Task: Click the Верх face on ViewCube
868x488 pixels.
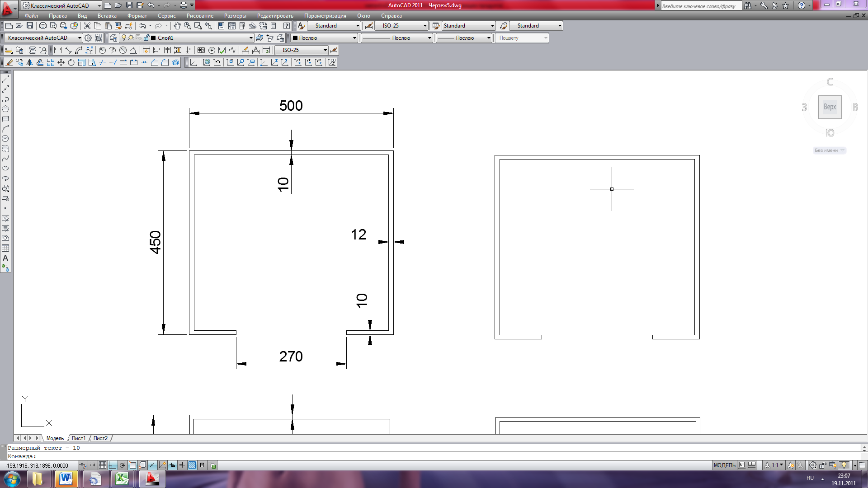Action: pyautogui.click(x=830, y=107)
